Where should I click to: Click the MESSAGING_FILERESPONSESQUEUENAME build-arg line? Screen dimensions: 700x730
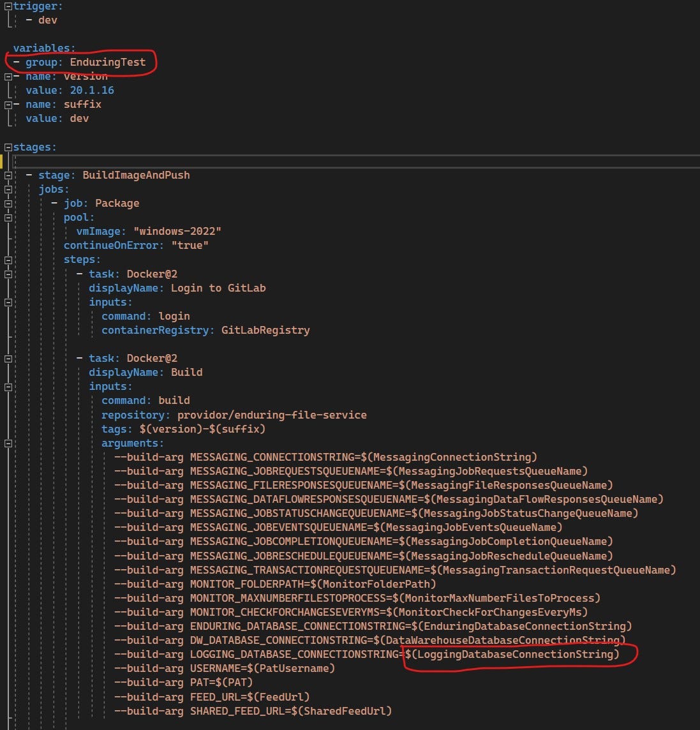click(x=364, y=485)
